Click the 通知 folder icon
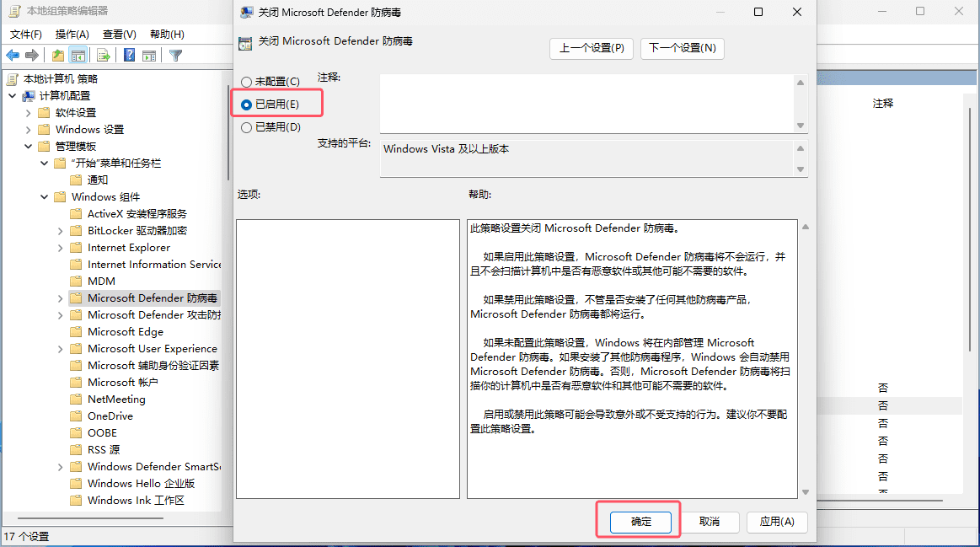Image resolution: width=980 pixels, height=547 pixels. [76, 180]
